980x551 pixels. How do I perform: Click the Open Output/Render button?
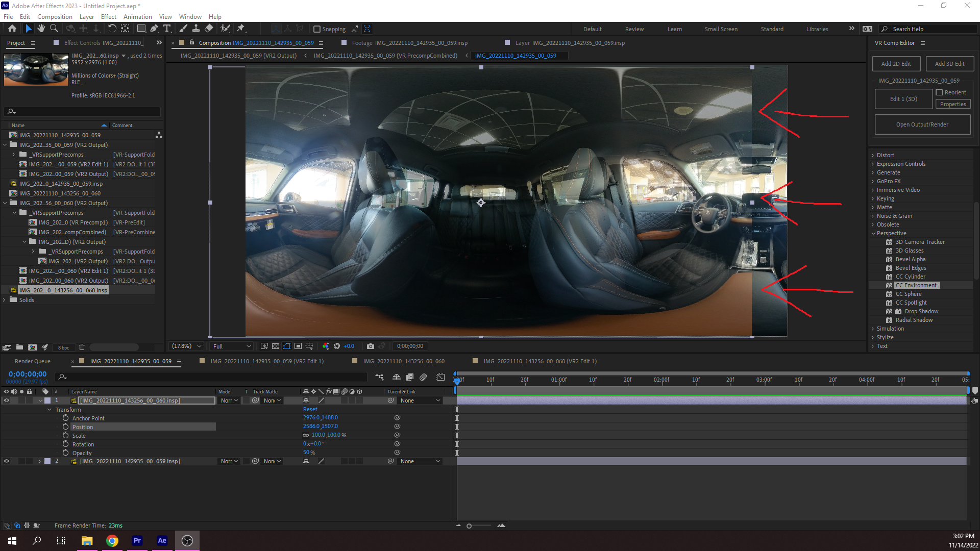[922, 124]
